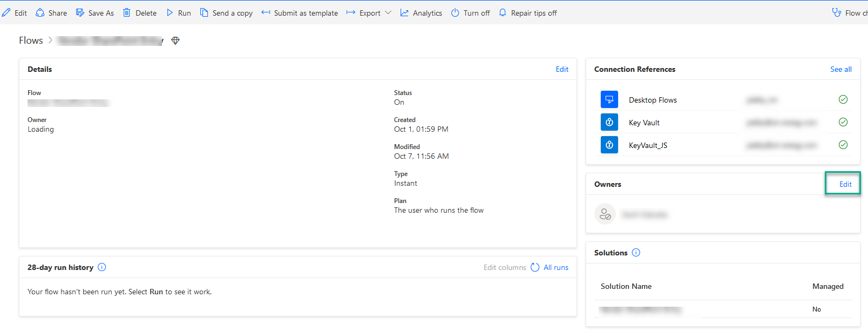This screenshot has width=868, height=331.
Task: Click the Edit pencil icon in toolbar
Action: pos(6,12)
